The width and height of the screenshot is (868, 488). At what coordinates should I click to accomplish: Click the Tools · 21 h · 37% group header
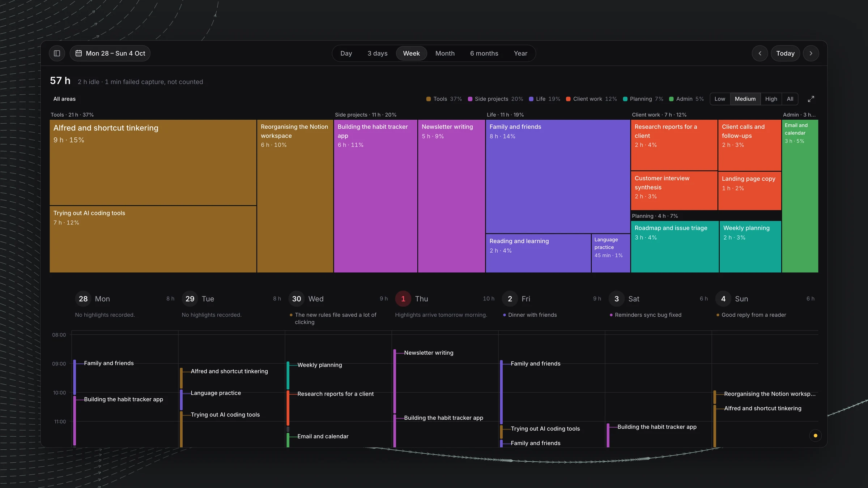pyautogui.click(x=72, y=115)
